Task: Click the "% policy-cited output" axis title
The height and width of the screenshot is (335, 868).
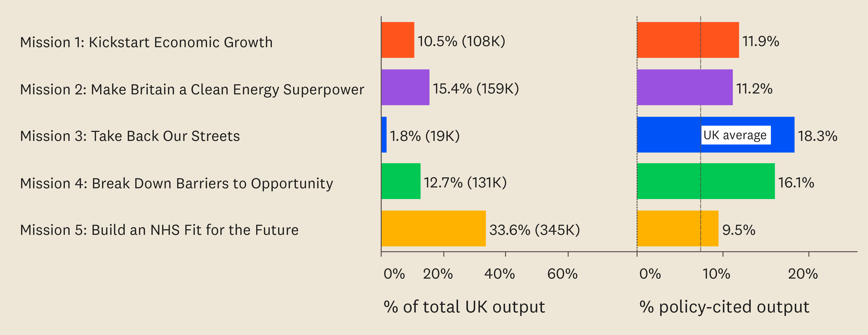Action: 724,307
